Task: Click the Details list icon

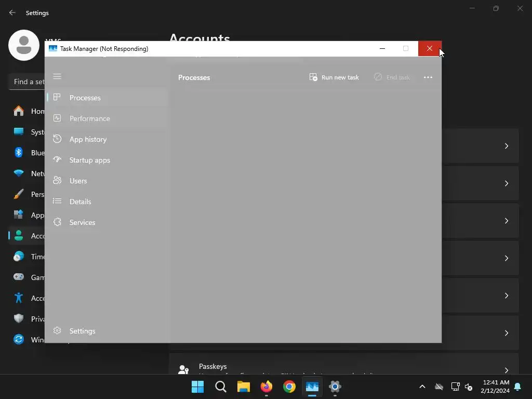Action: click(x=57, y=201)
